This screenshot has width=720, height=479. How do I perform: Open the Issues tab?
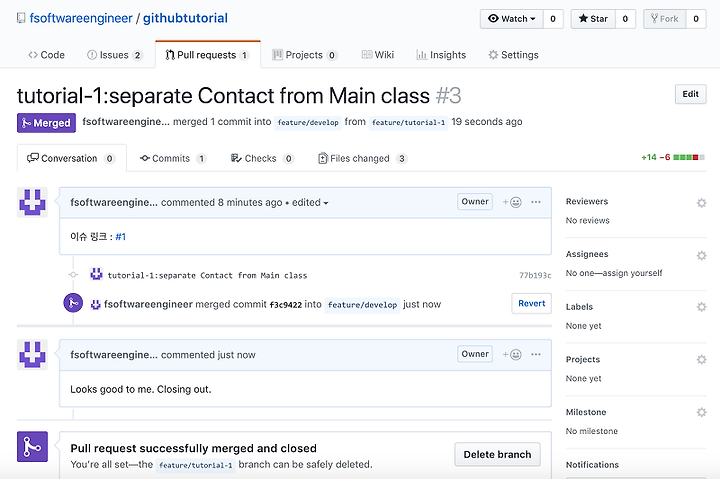pyautogui.click(x=115, y=55)
